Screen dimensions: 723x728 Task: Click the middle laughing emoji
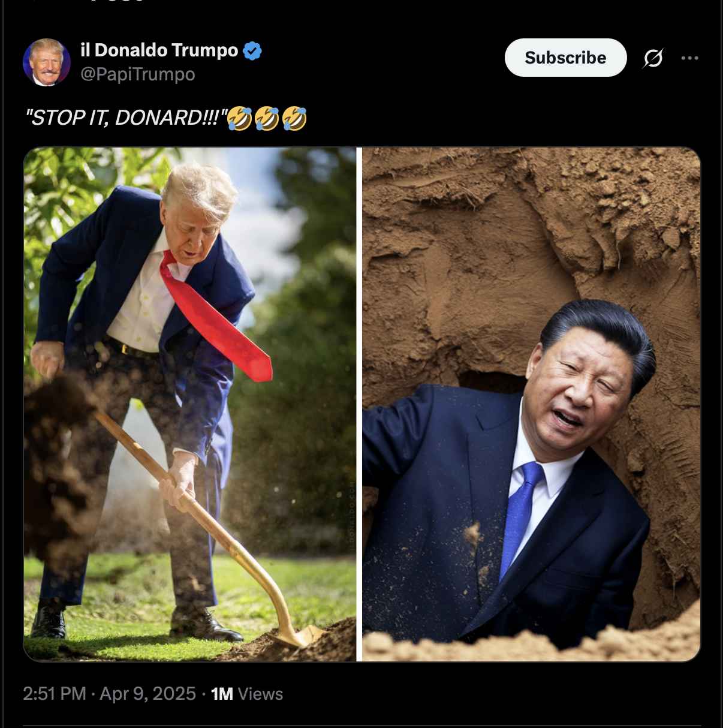pos(267,118)
